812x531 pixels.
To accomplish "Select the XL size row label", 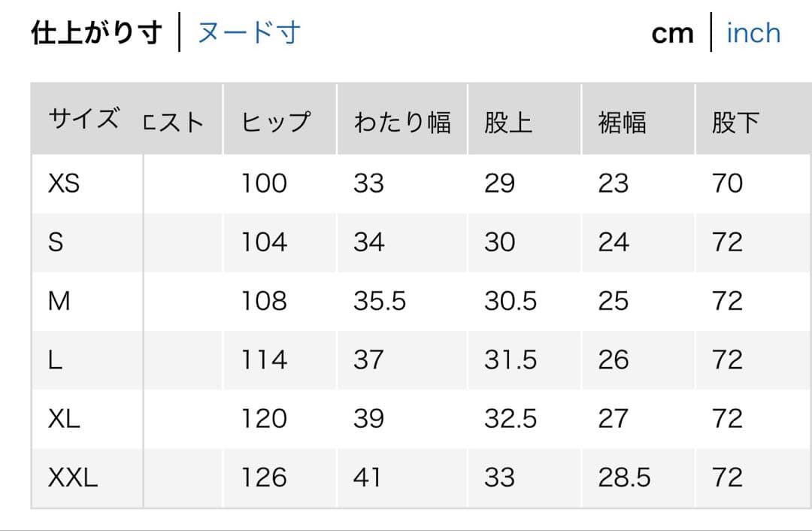I will (x=63, y=418).
